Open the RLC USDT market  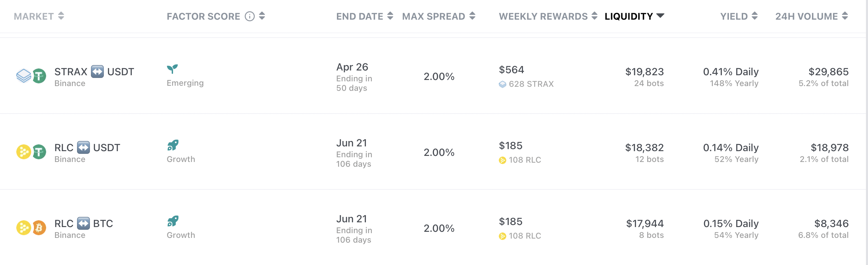pos(433,152)
